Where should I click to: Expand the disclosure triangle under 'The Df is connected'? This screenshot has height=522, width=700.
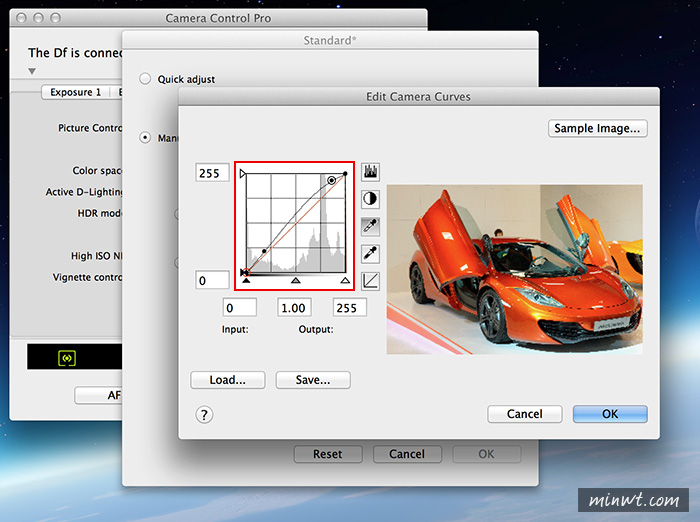pyautogui.click(x=32, y=71)
